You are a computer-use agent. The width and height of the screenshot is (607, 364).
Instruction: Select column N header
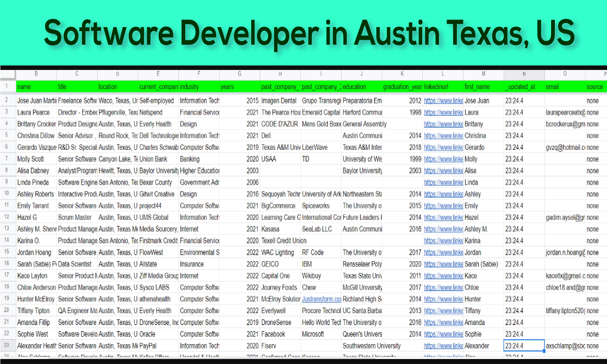pos(524,74)
